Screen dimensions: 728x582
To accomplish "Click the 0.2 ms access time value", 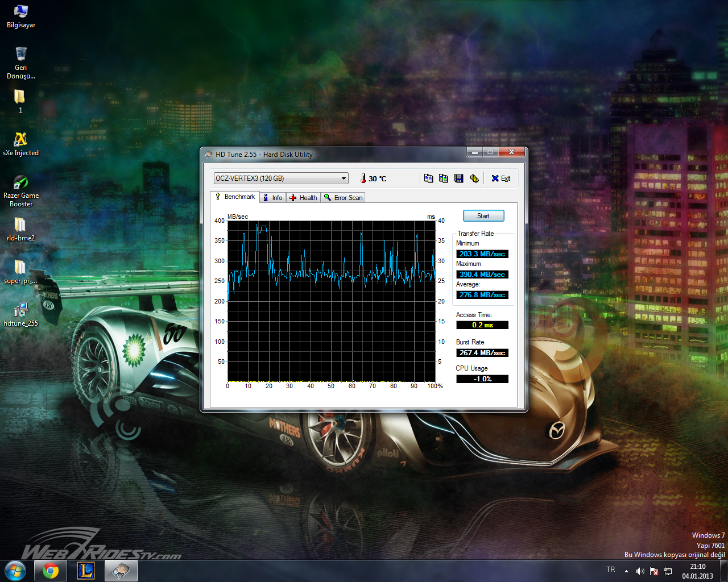I will click(482, 325).
